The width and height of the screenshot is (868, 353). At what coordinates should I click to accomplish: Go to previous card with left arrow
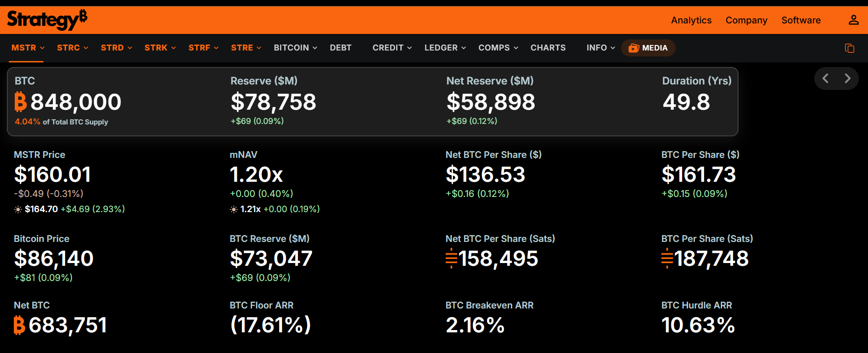click(825, 78)
